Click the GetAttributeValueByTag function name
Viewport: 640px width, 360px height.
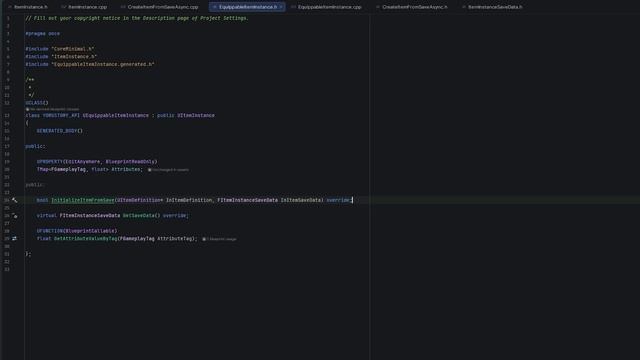tap(85, 238)
